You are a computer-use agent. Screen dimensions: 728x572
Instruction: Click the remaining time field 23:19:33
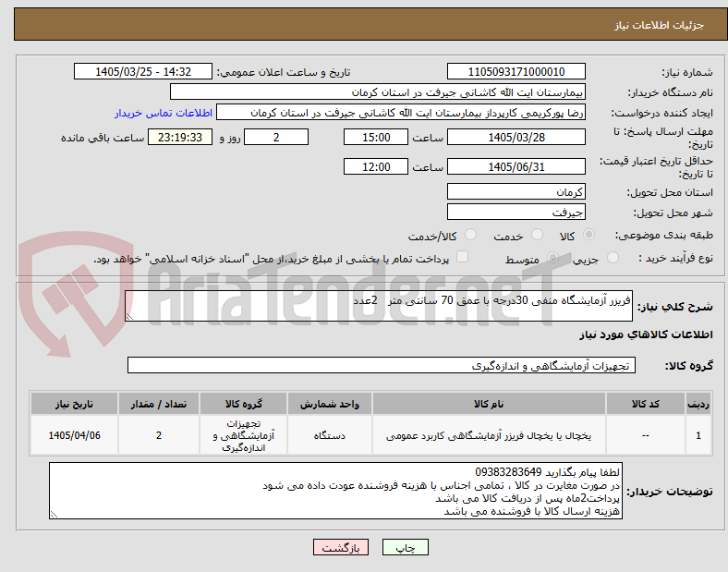180,138
